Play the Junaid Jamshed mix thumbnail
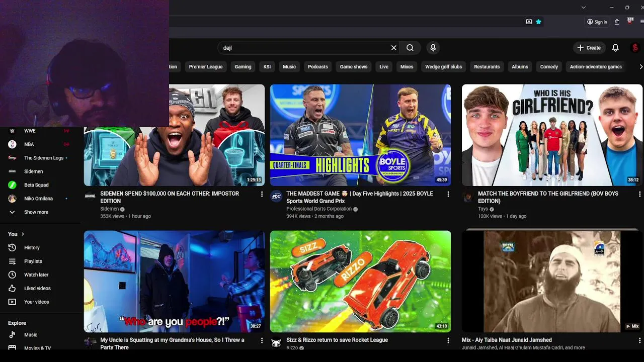Screen dimensions: 644x362 point(552,282)
